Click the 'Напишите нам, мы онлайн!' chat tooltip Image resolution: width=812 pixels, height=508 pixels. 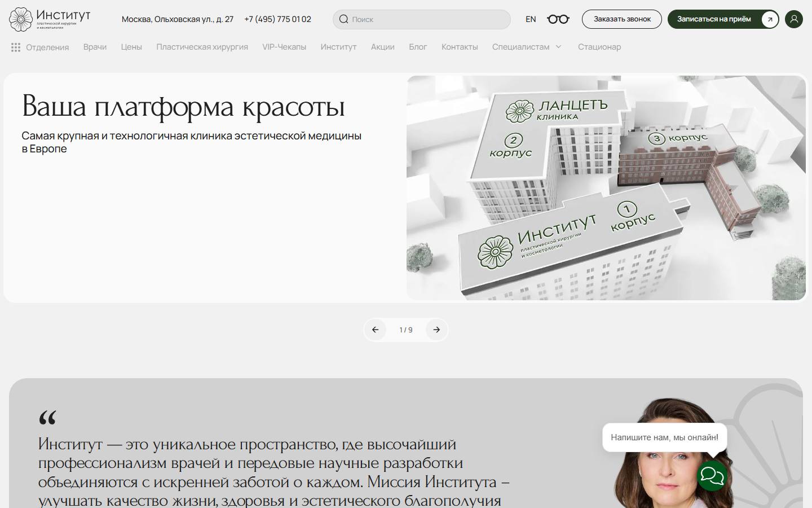[664, 437]
